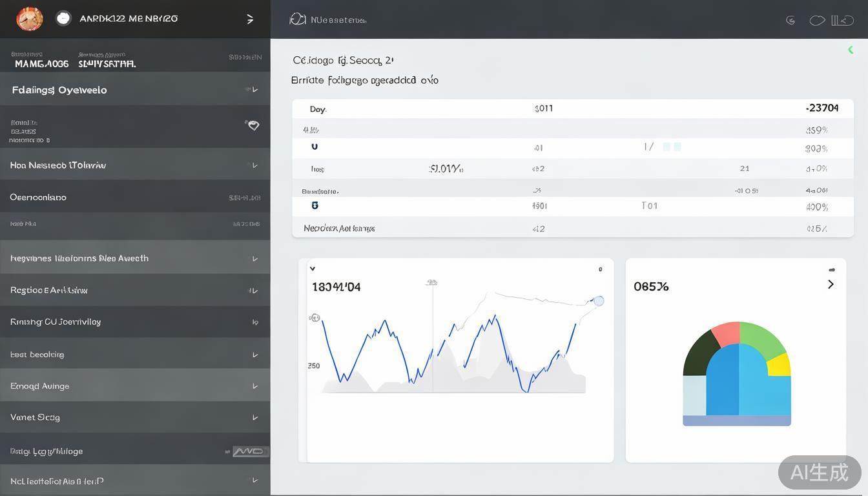Click the rightmost panel icon in top bar

pos(842,21)
